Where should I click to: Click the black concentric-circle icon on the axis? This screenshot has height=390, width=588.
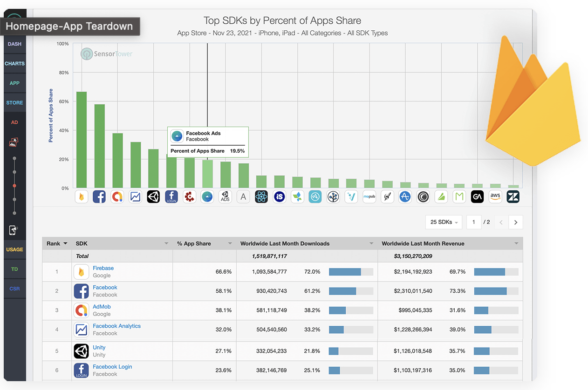point(424,197)
